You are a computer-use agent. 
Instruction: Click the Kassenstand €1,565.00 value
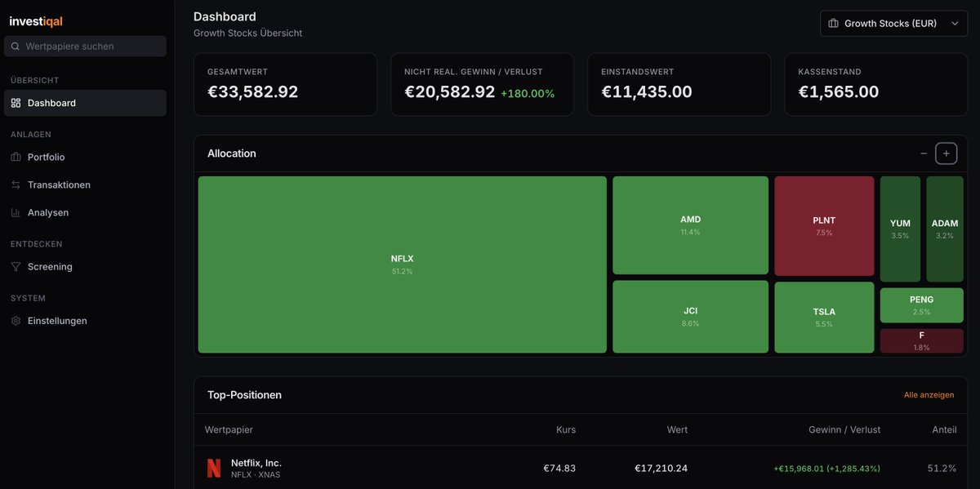tap(839, 92)
